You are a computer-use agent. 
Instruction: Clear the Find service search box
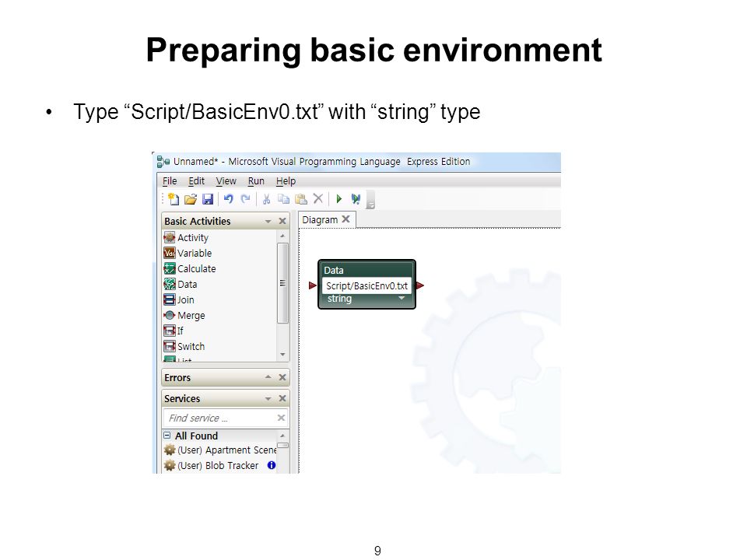[x=281, y=418]
